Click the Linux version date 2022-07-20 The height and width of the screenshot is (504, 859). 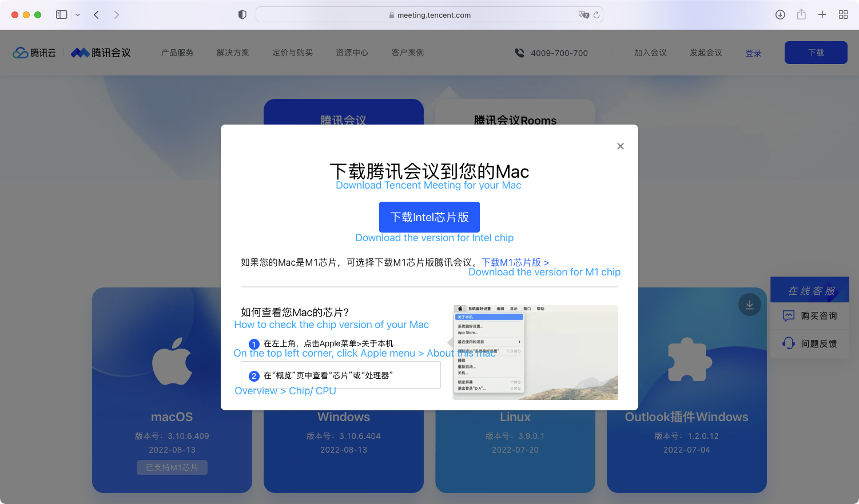click(515, 450)
